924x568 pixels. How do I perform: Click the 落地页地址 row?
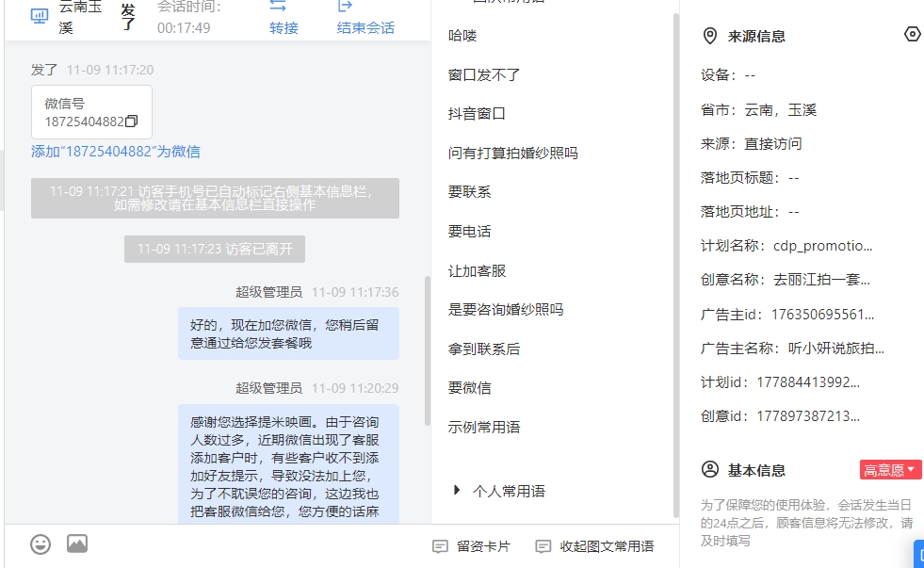pyautogui.click(x=750, y=212)
